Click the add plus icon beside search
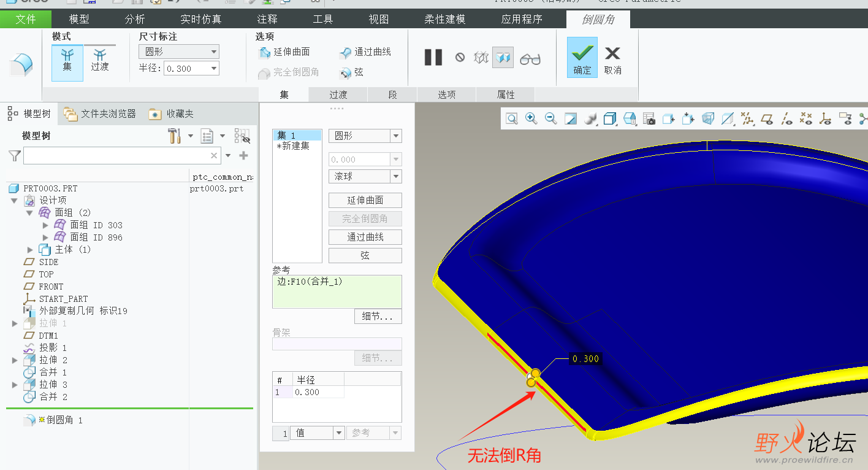 243,156
